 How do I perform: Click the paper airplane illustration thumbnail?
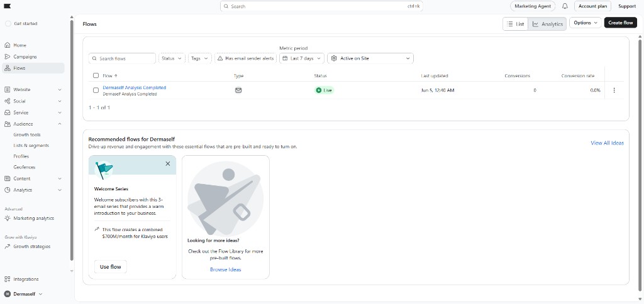click(226, 199)
